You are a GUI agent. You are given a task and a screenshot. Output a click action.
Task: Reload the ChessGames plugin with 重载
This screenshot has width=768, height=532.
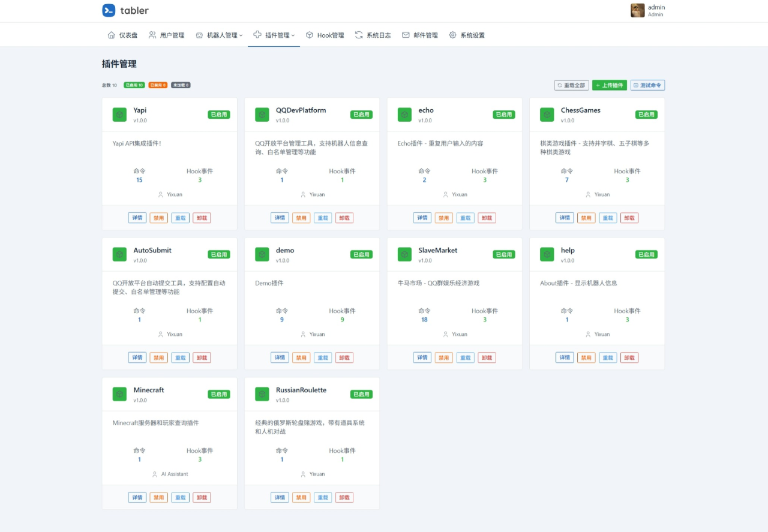(x=608, y=218)
